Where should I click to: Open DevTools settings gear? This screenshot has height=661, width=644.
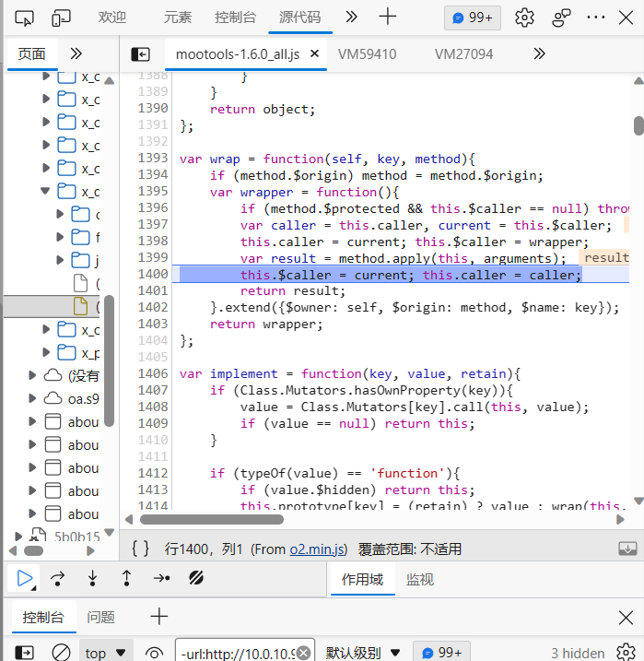524,18
